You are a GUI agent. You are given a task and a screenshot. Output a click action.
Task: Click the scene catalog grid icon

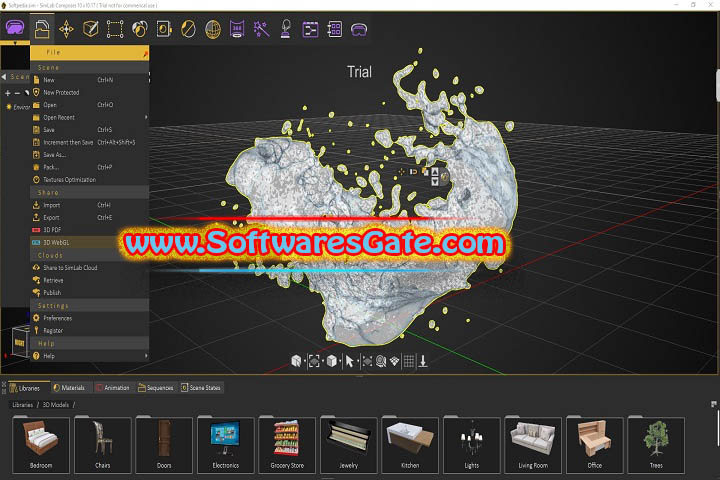click(335, 29)
